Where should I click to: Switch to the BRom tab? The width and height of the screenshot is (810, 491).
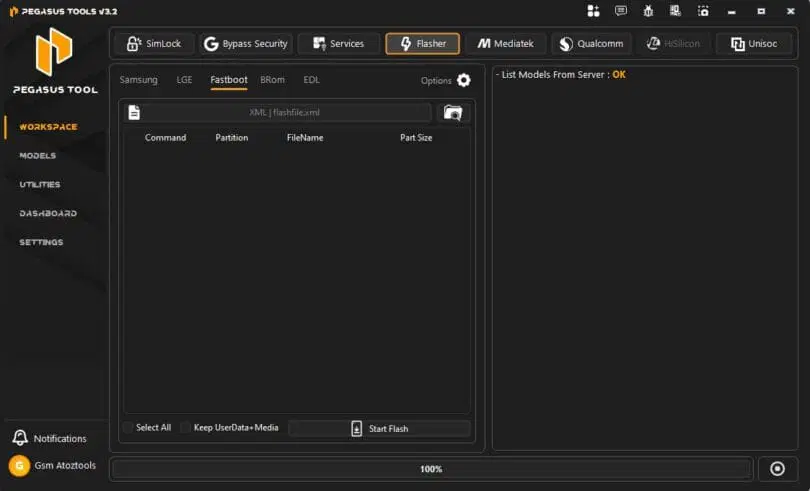point(272,80)
